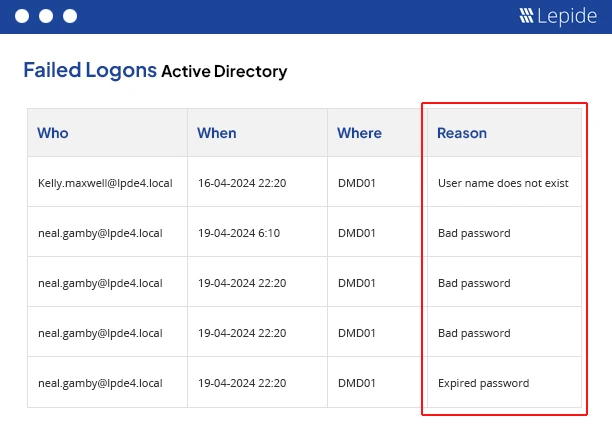This screenshot has height=430, width=612.
Task: Click the Lepide logo icon
Action: tap(527, 16)
